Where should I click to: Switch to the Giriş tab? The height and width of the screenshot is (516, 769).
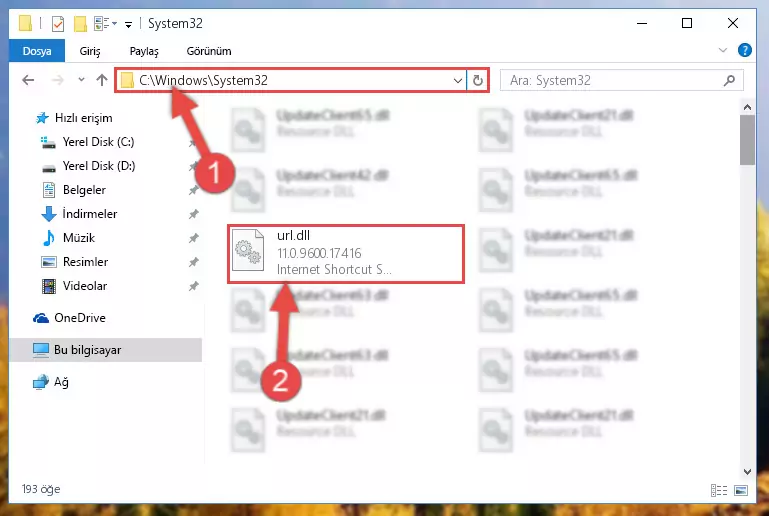pyautogui.click(x=90, y=51)
